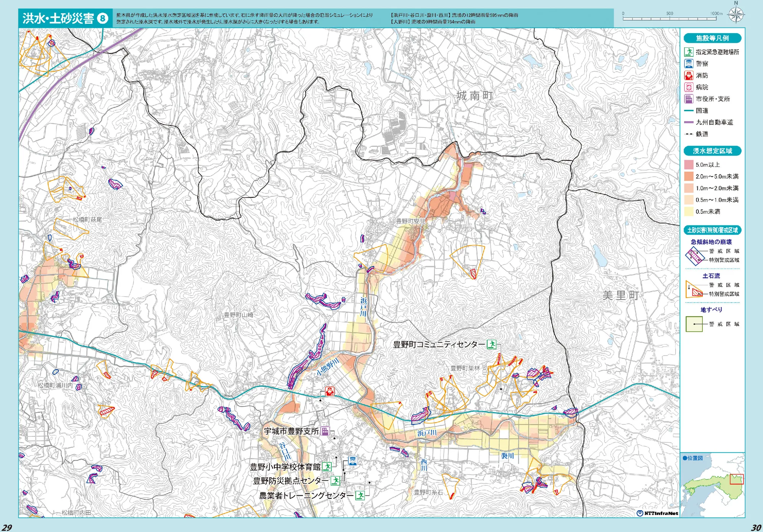Click the 国道 teal line symbol in the legend
The width and height of the screenshot is (763, 532).
click(689, 111)
